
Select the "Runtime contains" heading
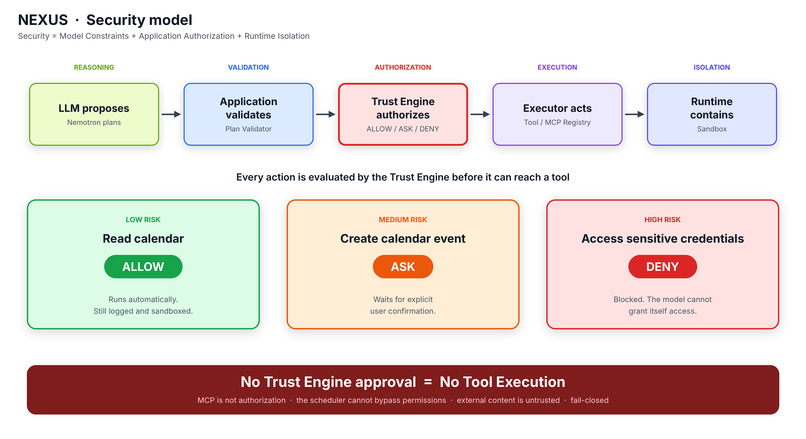click(711, 108)
